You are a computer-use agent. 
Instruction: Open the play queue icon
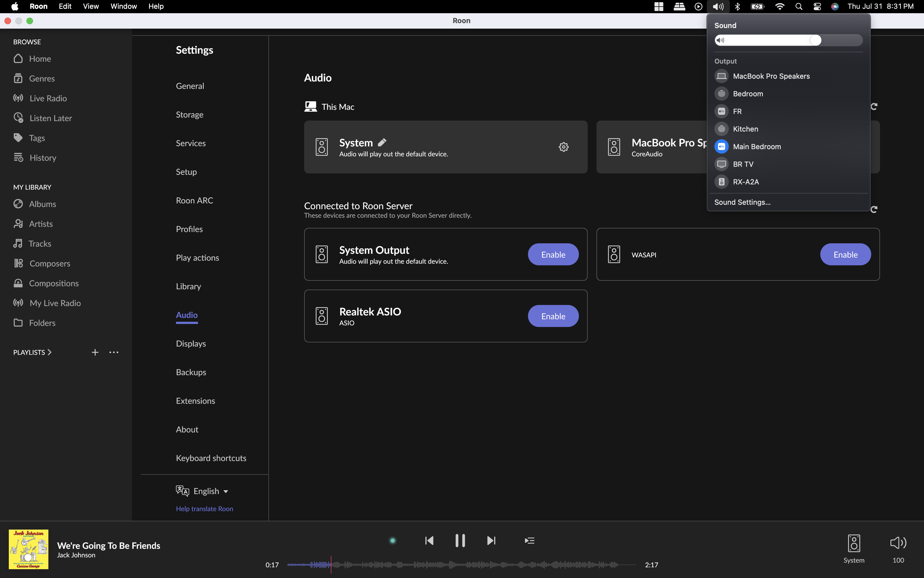(x=530, y=541)
